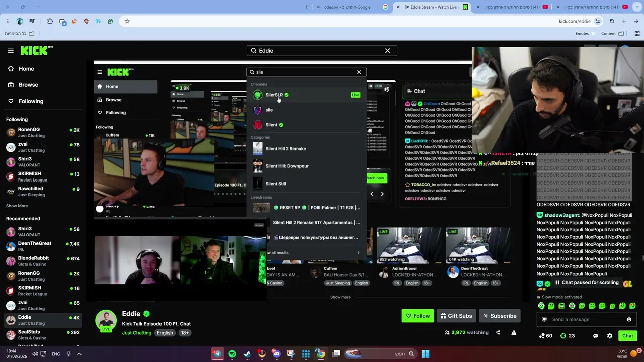Screen dimensions: 644x362
Task: Open BlondeRabbit channel in the sidebar
Action: click(x=42, y=261)
